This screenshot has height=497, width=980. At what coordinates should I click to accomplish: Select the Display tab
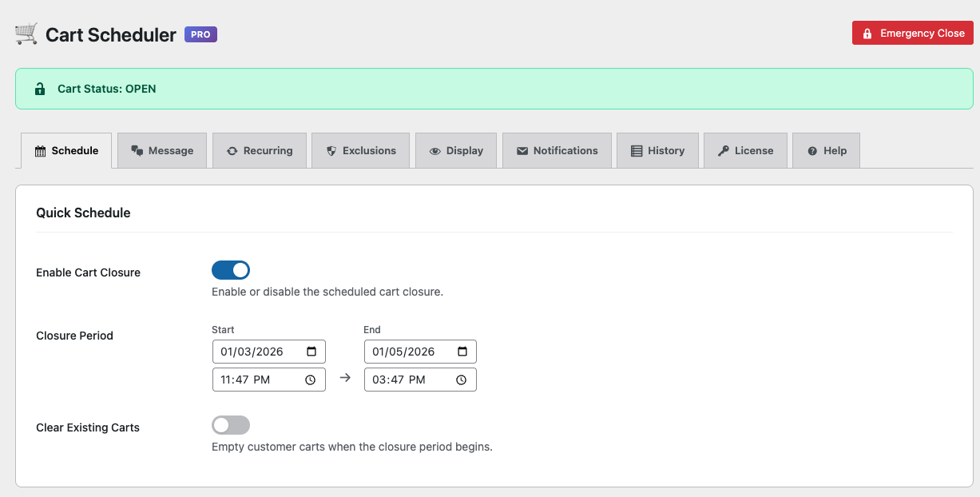pyautogui.click(x=456, y=150)
